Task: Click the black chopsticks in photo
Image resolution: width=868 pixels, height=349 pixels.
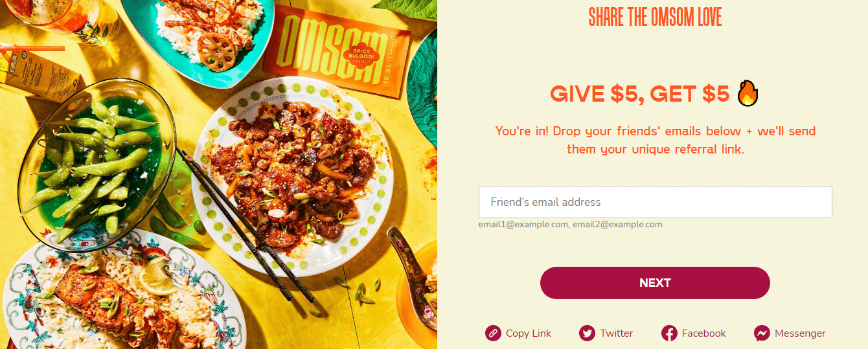Action: 246,225
